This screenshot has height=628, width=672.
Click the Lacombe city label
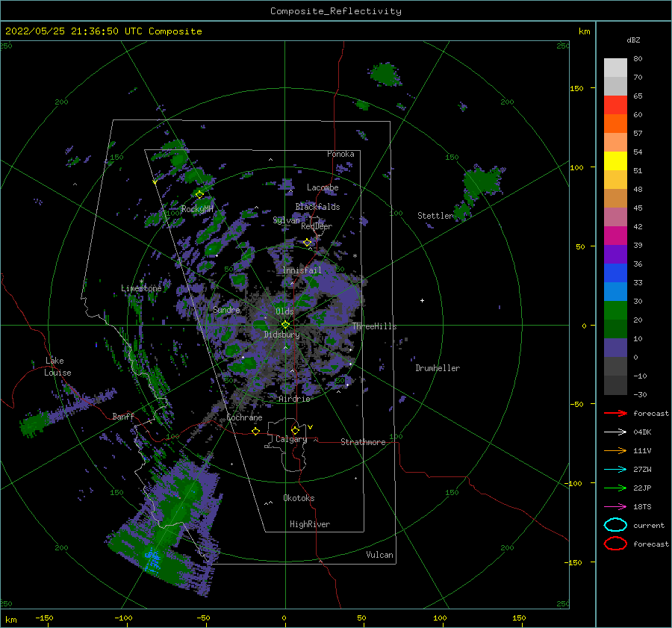coord(323,187)
